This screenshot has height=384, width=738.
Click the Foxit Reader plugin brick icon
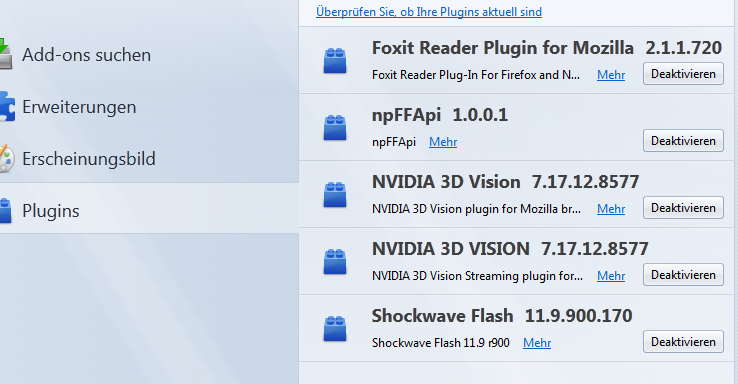(335, 61)
